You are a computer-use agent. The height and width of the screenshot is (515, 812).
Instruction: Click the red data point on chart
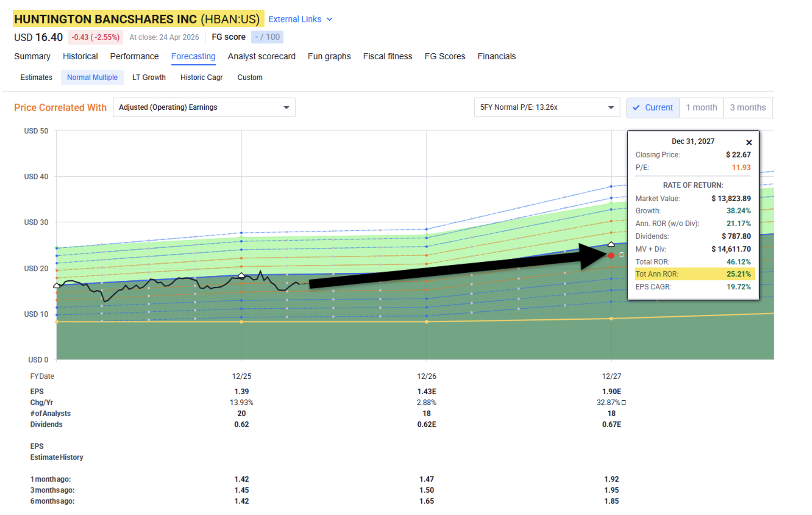(611, 255)
